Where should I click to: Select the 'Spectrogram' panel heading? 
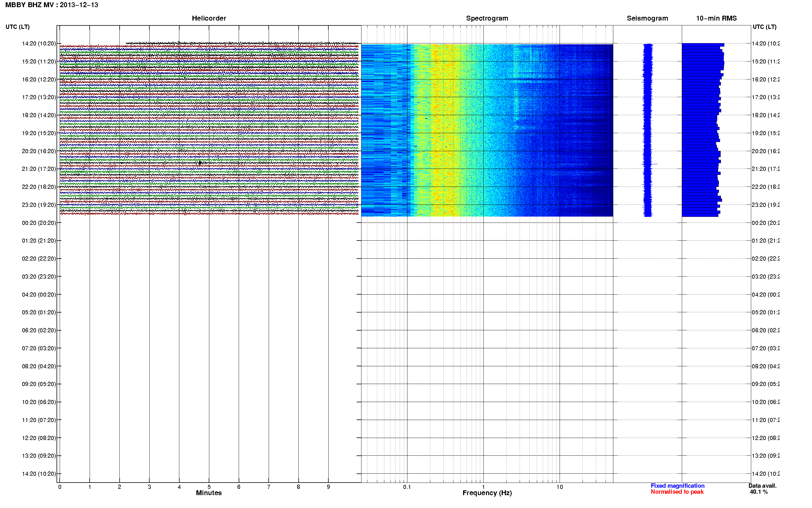(x=487, y=18)
